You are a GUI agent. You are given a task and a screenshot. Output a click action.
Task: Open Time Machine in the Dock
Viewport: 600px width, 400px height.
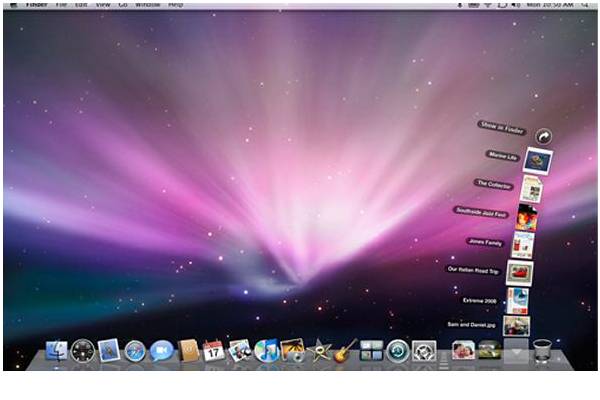pyautogui.click(x=398, y=351)
